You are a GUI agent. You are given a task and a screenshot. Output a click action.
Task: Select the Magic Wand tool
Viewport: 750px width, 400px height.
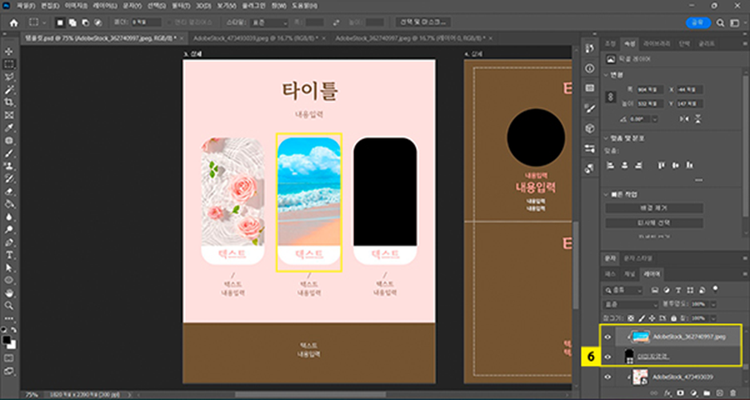9,89
